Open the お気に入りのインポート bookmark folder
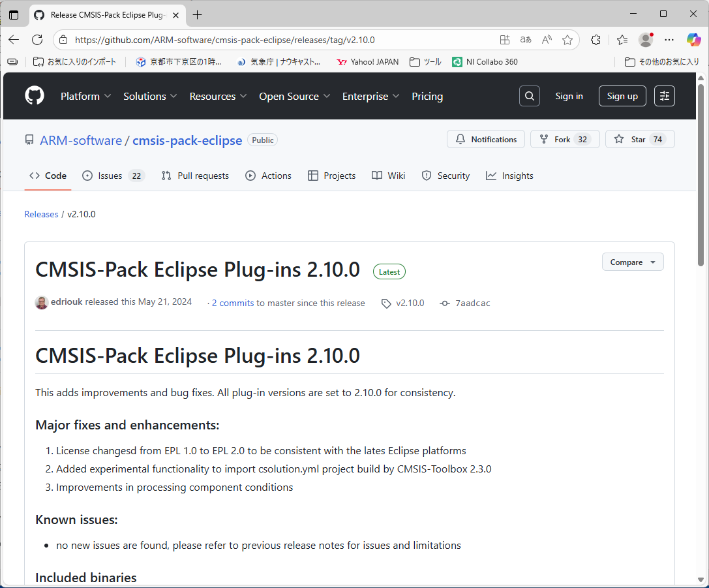Viewport: 709px width, 588px height. click(x=75, y=62)
